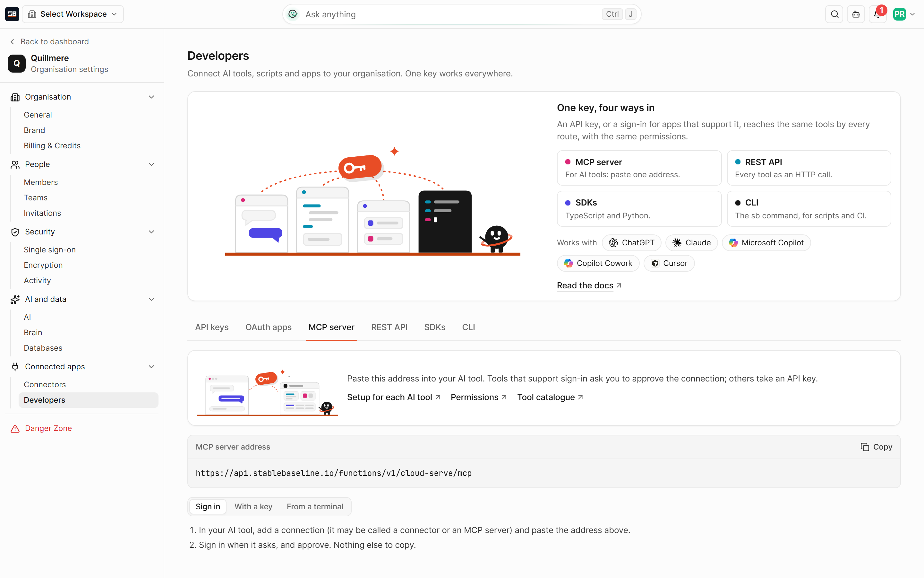This screenshot has width=924, height=578.
Task: Select the Sign in method option
Action: pos(208,506)
